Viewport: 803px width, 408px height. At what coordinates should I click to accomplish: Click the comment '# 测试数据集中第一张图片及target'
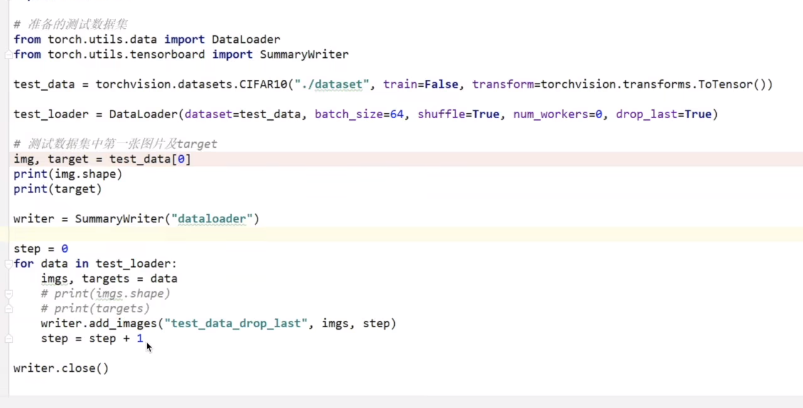point(116,144)
